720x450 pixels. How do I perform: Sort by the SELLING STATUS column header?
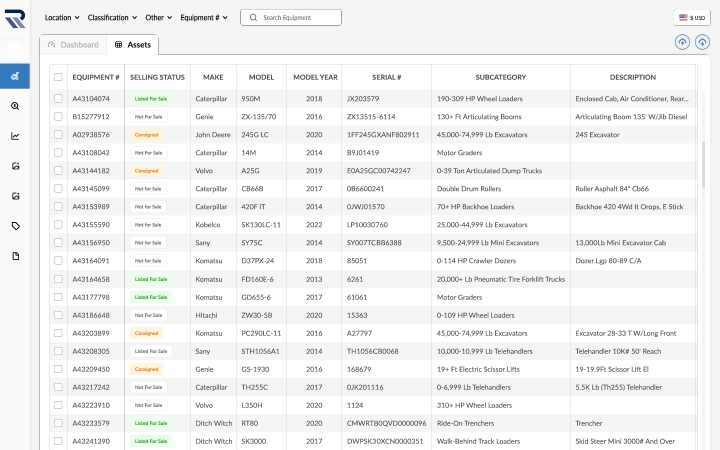158,77
